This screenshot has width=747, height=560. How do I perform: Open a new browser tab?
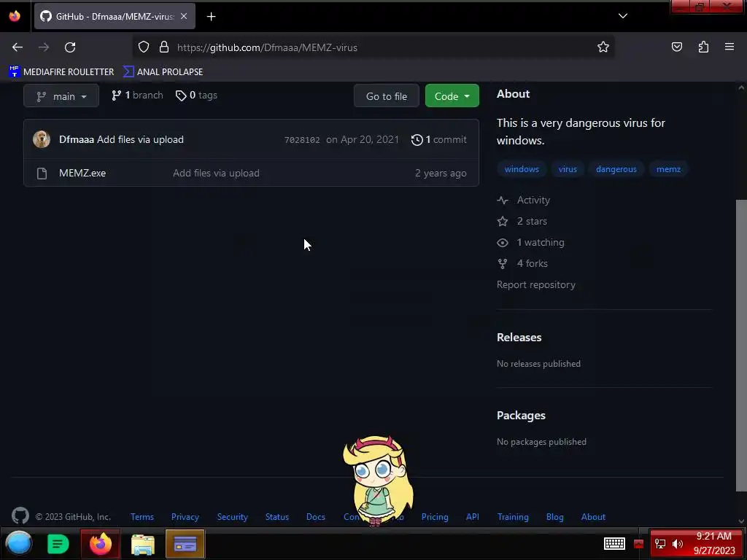(211, 17)
